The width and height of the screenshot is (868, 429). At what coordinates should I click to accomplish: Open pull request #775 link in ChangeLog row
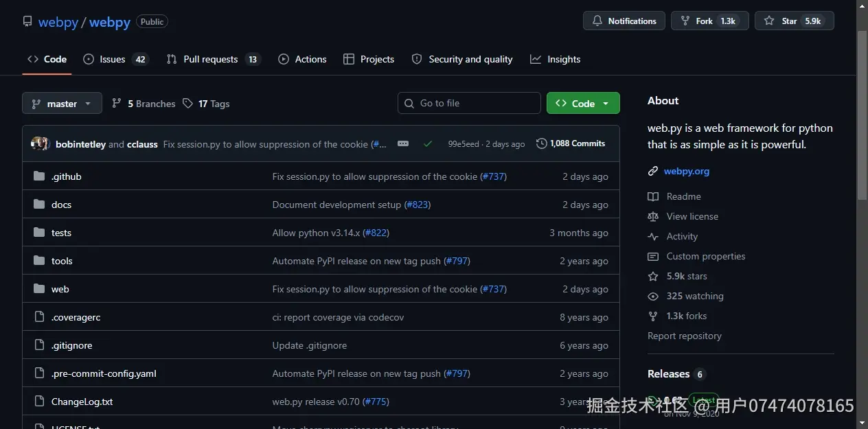click(376, 402)
